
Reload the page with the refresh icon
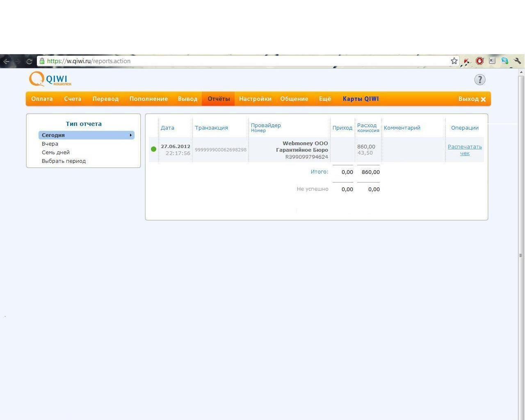(x=29, y=61)
